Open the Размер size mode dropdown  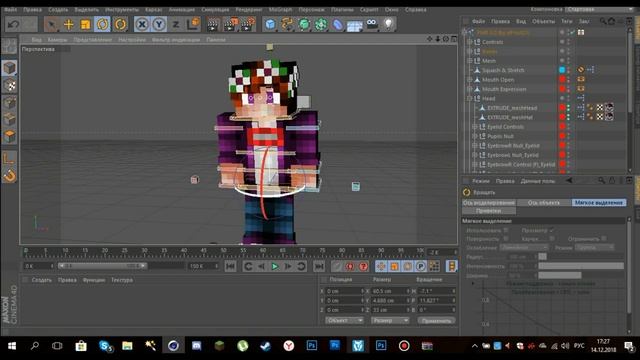pyautogui.click(x=390, y=320)
